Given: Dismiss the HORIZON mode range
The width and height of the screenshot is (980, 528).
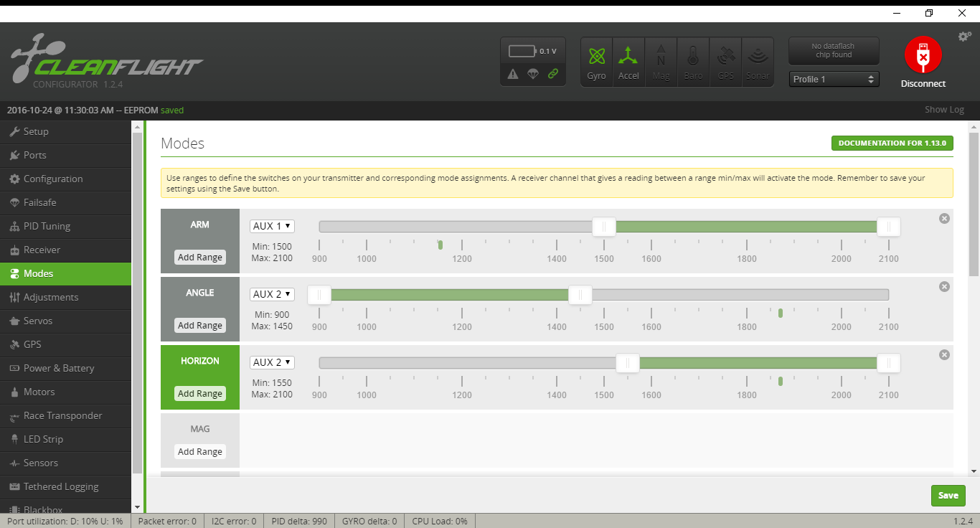Looking at the screenshot, I should pyautogui.click(x=944, y=354).
